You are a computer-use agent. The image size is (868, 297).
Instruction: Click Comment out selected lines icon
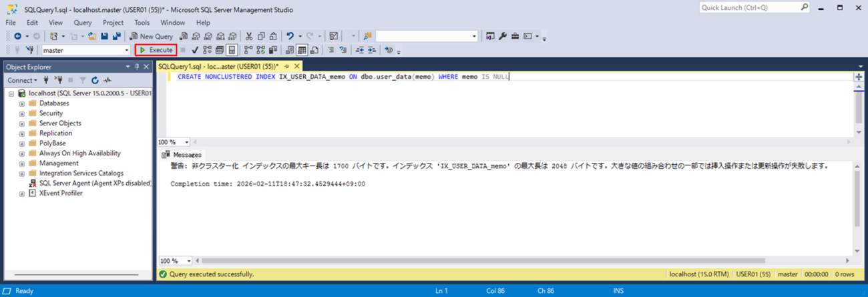pos(331,50)
